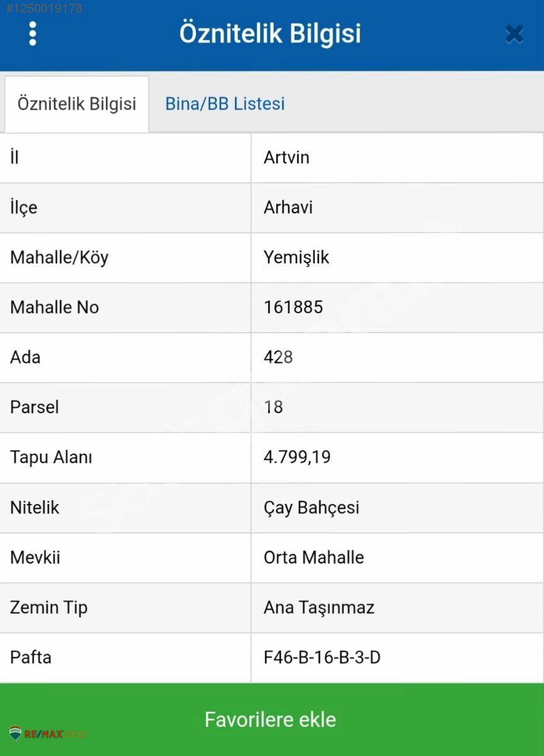Click the Parsel value 18
Viewport: 544px width, 756px height.
pos(273,407)
